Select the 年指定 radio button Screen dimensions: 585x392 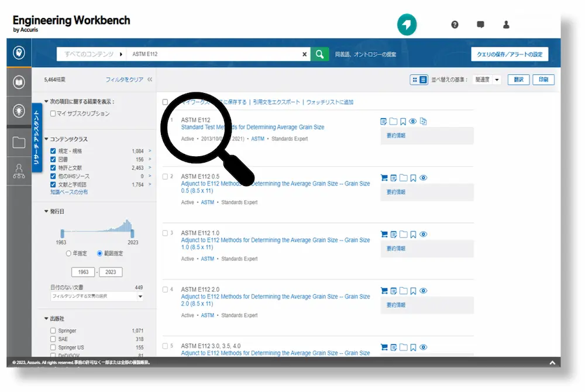coord(68,253)
